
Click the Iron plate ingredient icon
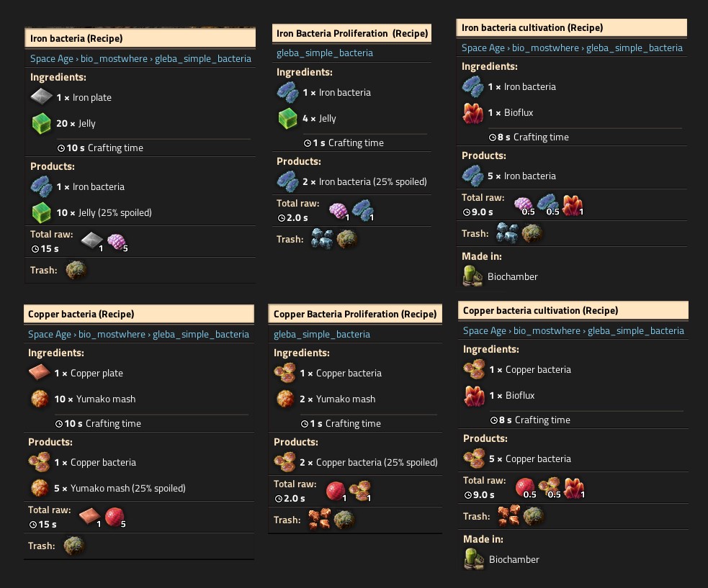point(42,96)
